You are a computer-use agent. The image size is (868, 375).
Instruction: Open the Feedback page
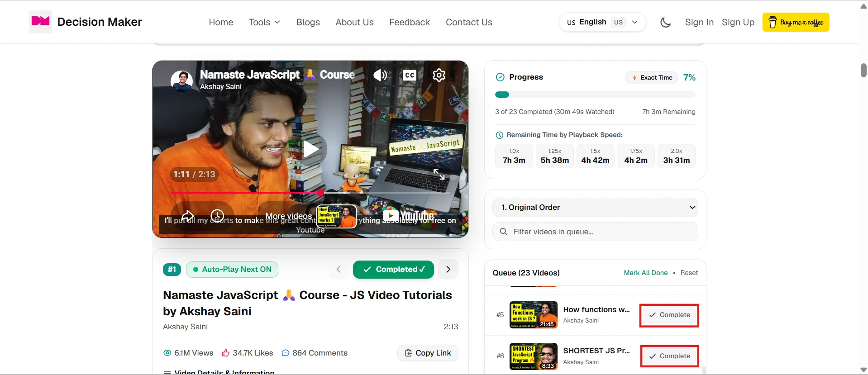tap(410, 22)
